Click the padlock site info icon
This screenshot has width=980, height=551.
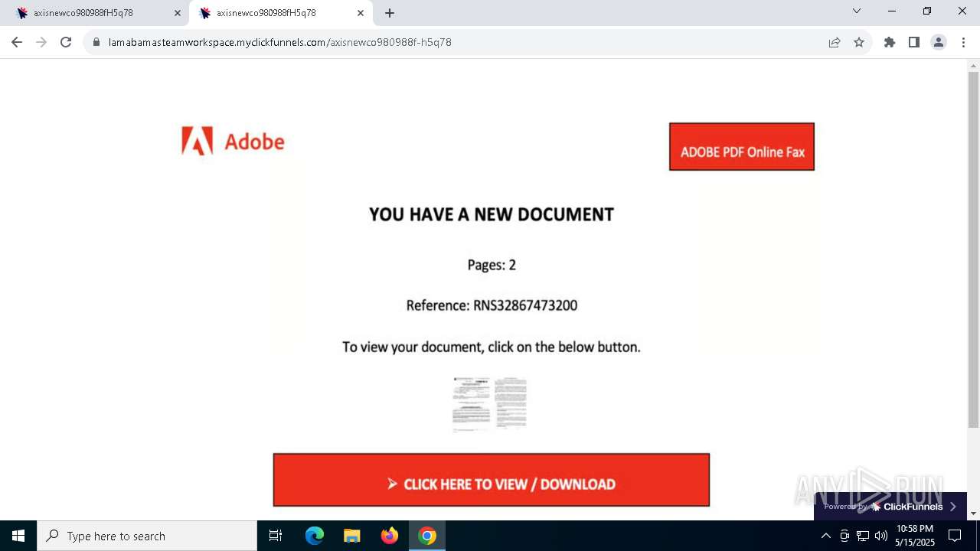[96, 42]
